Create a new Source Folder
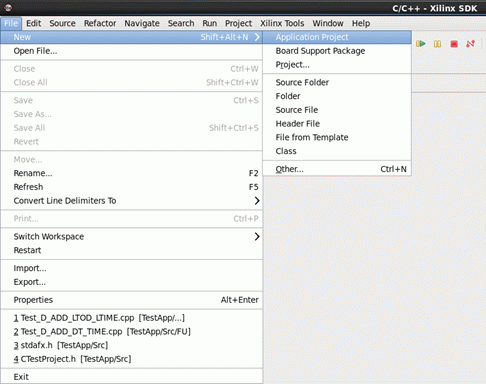The height and width of the screenshot is (384, 486). pyautogui.click(x=337, y=82)
